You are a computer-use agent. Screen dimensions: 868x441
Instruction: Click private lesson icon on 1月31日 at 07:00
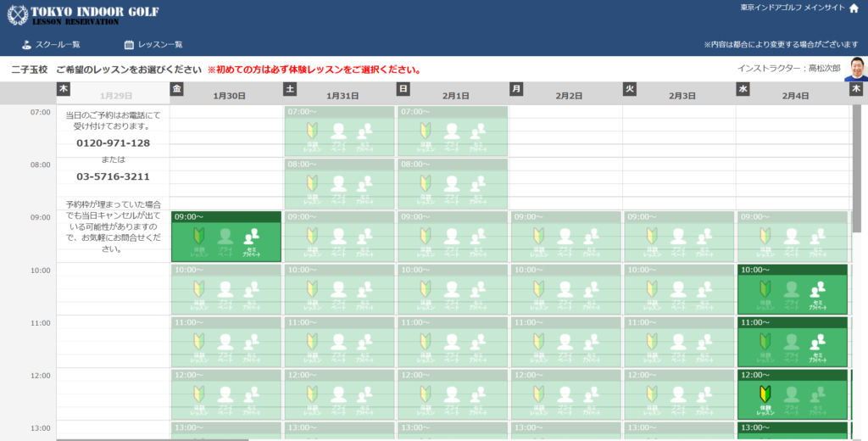tap(338, 136)
